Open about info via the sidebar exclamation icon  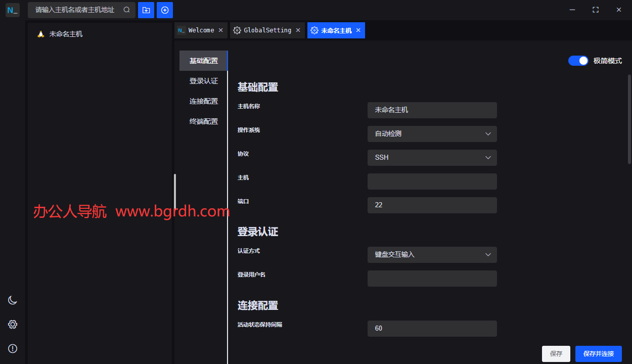tap(12, 348)
